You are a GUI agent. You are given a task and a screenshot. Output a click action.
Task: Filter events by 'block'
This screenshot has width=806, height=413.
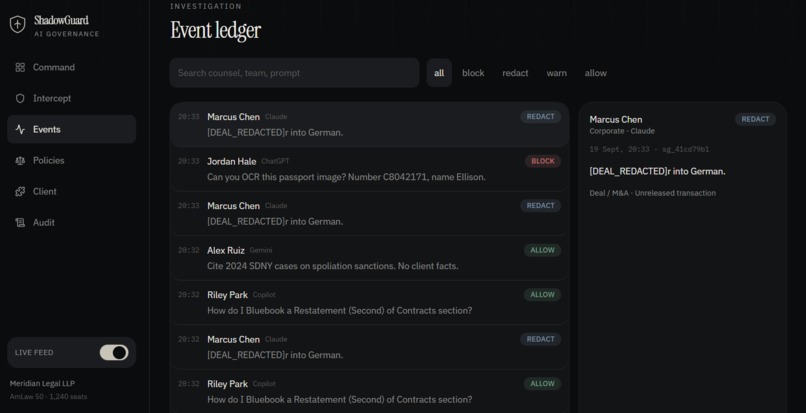point(473,73)
